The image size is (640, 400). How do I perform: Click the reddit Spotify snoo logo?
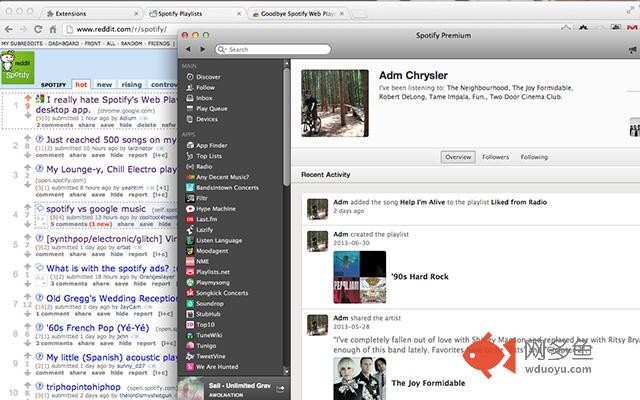[17, 67]
